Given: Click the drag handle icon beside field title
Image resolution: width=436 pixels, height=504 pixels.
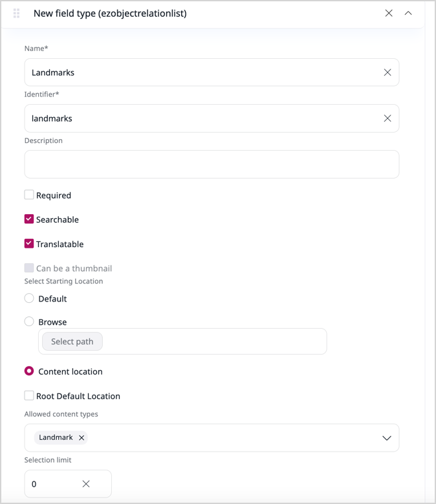Looking at the screenshot, I should tap(17, 13).
